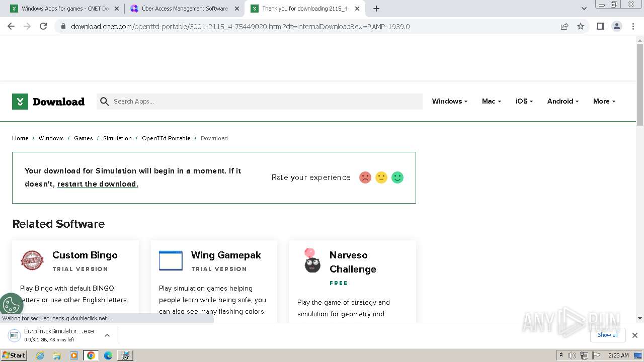The width and height of the screenshot is (644, 362).
Task: Open a new browser tab
Action: 376,9
